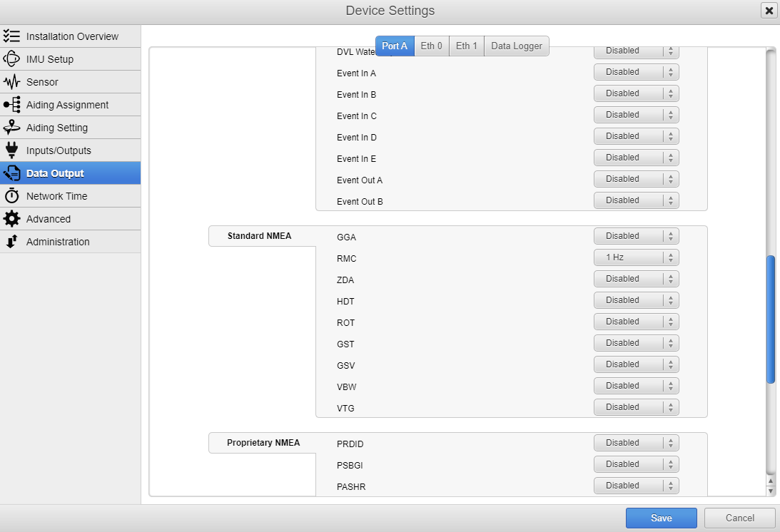Open the VTG output dropdown
Screen dimensions: 780x532
click(636, 407)
